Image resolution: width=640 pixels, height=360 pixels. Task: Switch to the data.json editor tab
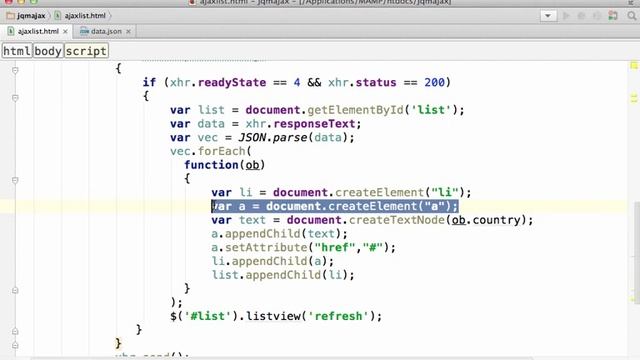[105, 31]
